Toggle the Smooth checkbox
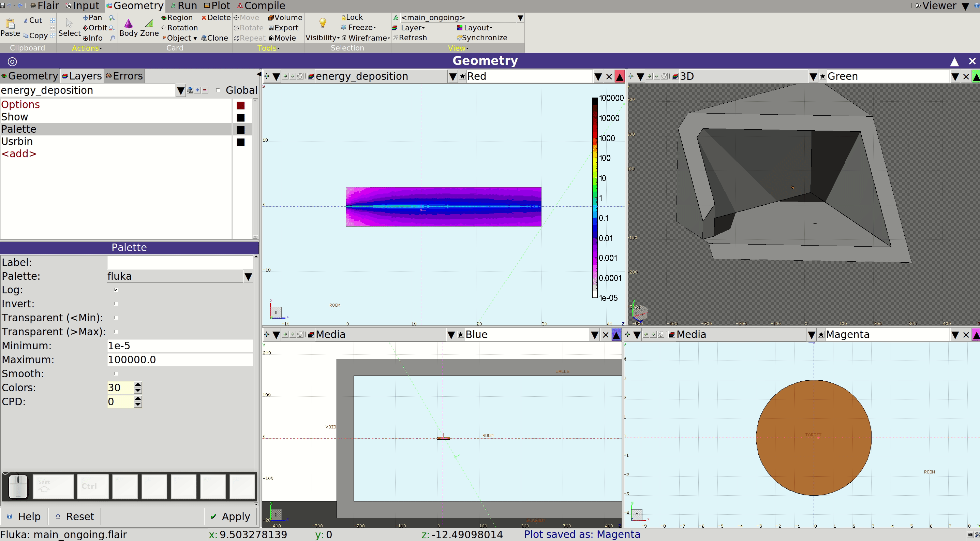 click(x=116, y=374)
